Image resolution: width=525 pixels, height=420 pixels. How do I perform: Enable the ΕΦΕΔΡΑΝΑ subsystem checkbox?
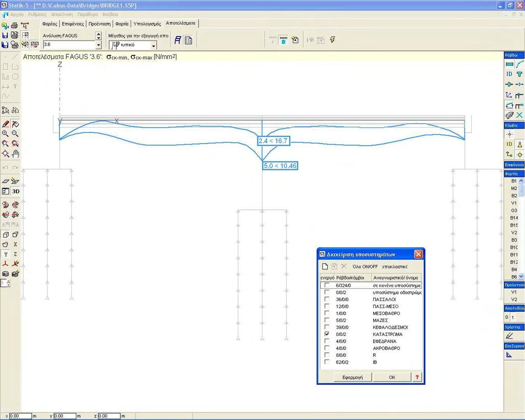[327, 342]
